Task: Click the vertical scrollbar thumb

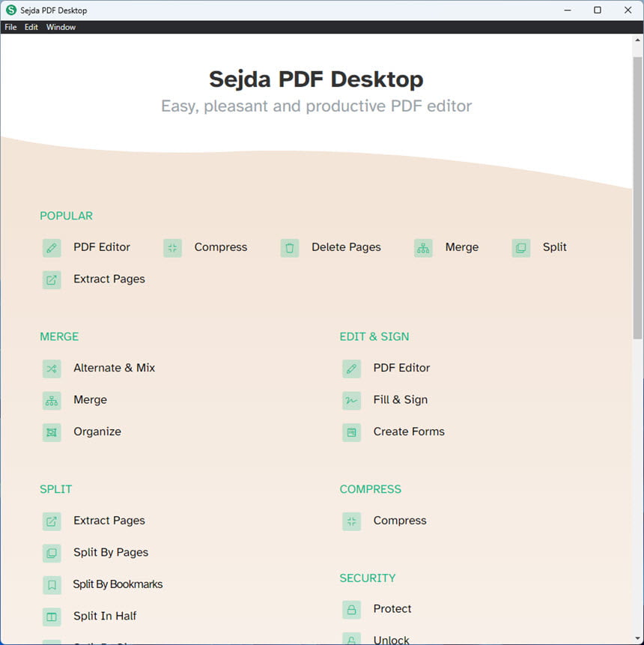Action: tap(637, 199)
